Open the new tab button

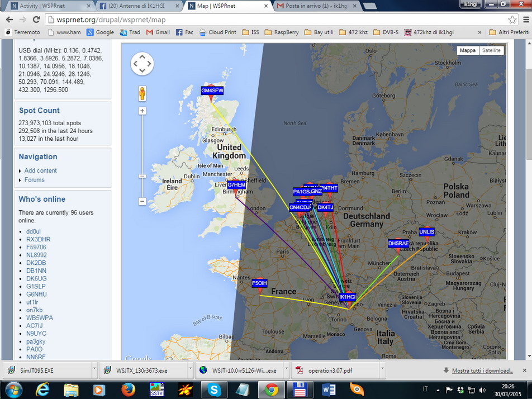[369, 6]
